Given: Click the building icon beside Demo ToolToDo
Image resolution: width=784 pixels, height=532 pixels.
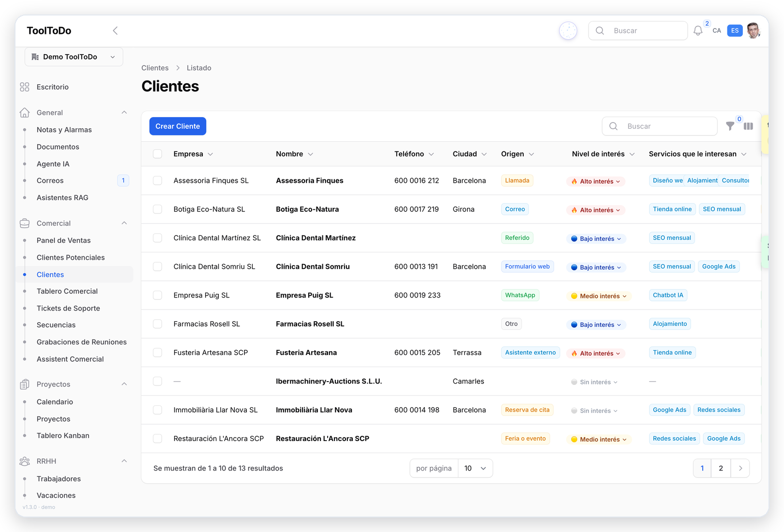Looking at the screenshot, I should point(35,57).
